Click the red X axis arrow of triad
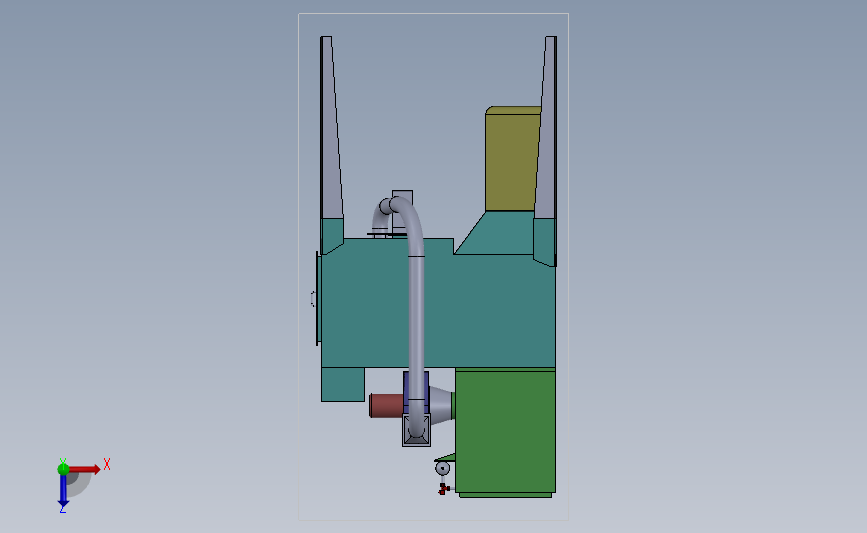 [85, 469]
